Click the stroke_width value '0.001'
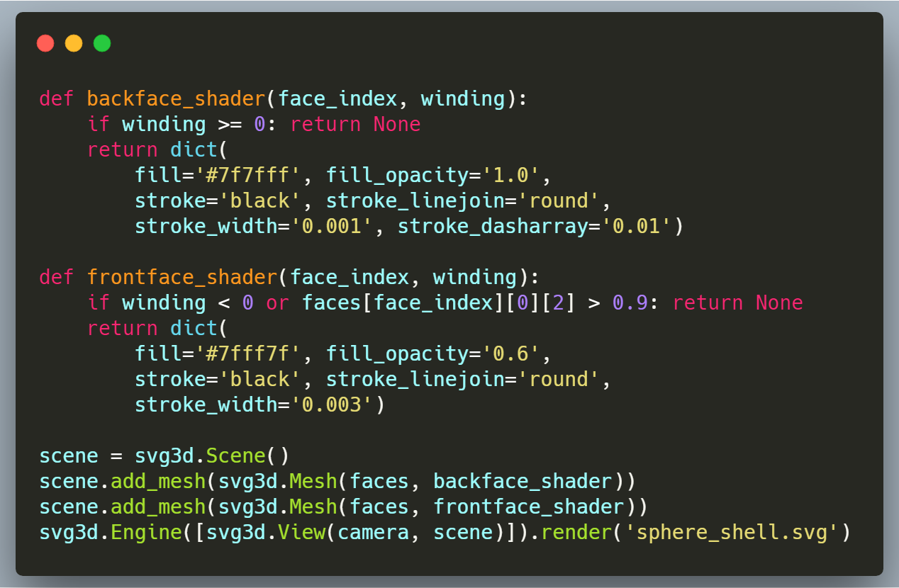This screenshot has width=899, height=588. [333, 226]
